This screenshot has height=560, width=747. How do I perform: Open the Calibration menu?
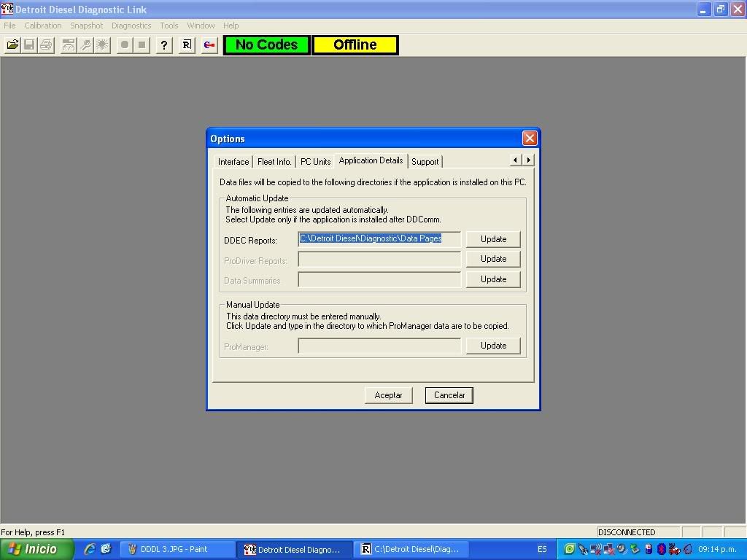(43, 26)
